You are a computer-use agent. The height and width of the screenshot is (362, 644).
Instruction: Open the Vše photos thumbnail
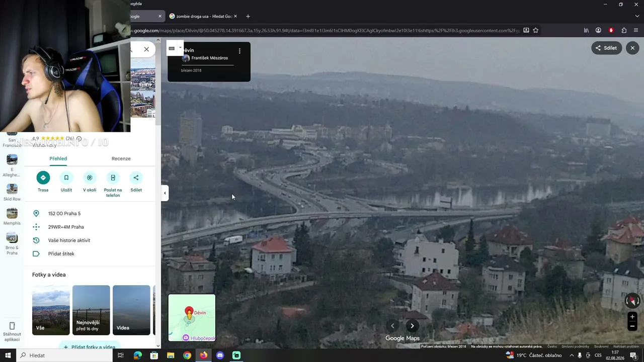(51, 310)
